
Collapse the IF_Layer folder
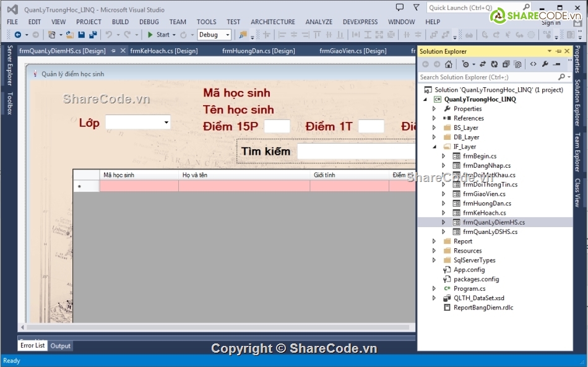click(x=435, y=147)
